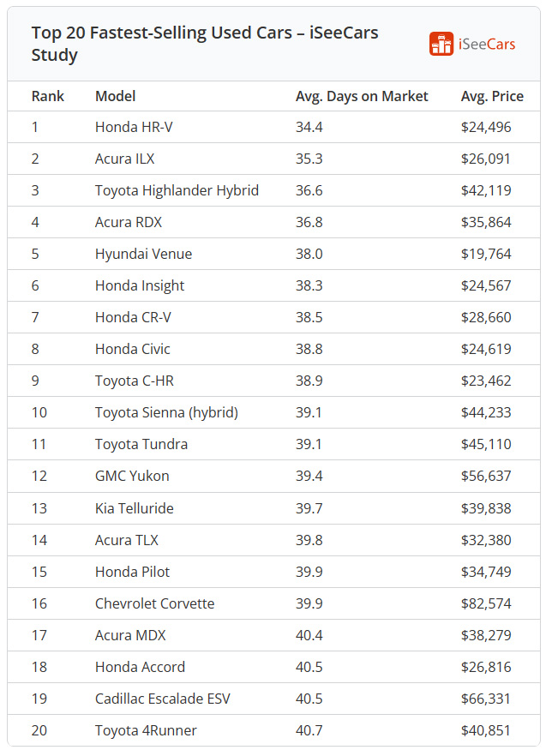Viewport: 552px width, 756px height.
Task: Select the Cadillac Escalade ESV entry
Action: pos(163,699)
